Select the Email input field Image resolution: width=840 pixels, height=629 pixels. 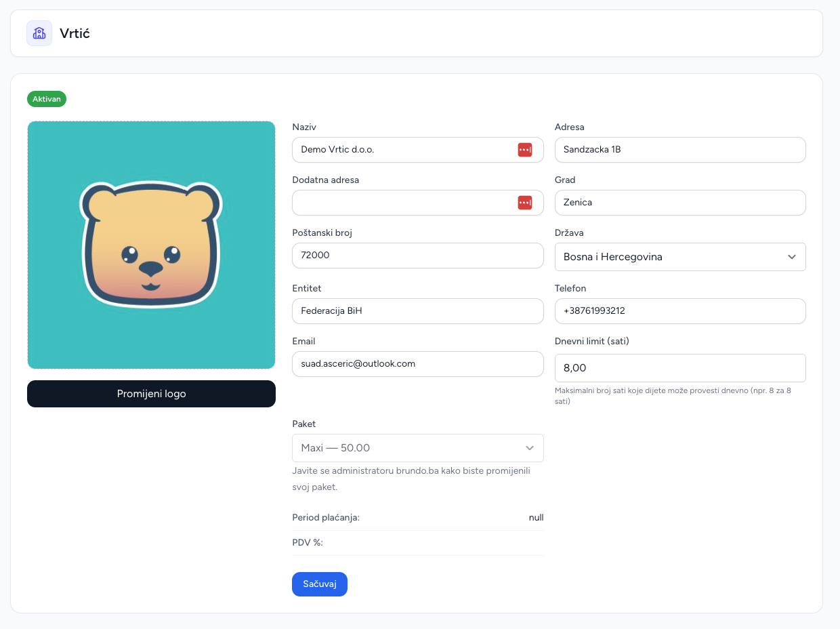pyautogui.click(x=418, y=364)
